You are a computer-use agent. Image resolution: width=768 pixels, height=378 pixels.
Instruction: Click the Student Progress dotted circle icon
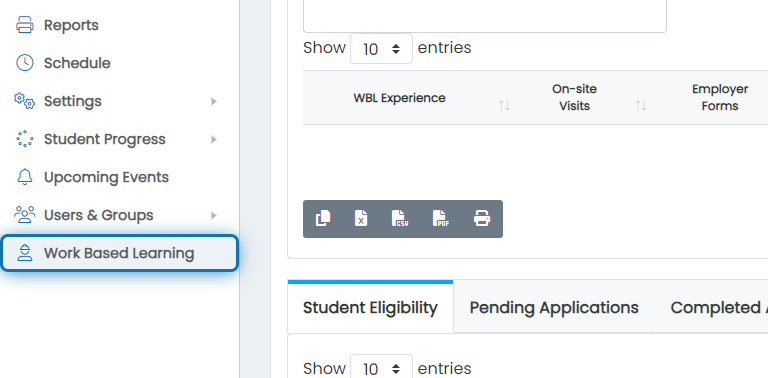tap(24, 139)
